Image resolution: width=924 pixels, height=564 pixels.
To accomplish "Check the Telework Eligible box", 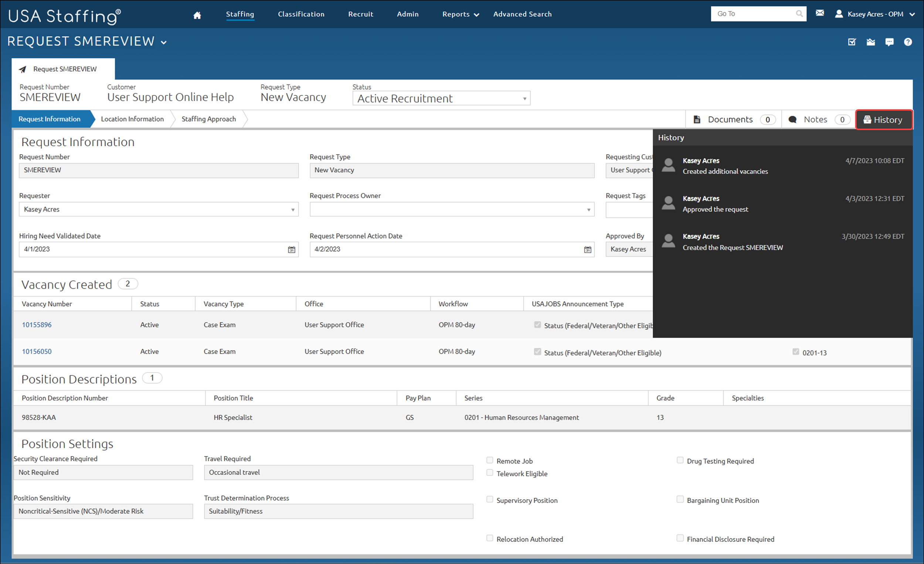I will click(x=490, y=472).
